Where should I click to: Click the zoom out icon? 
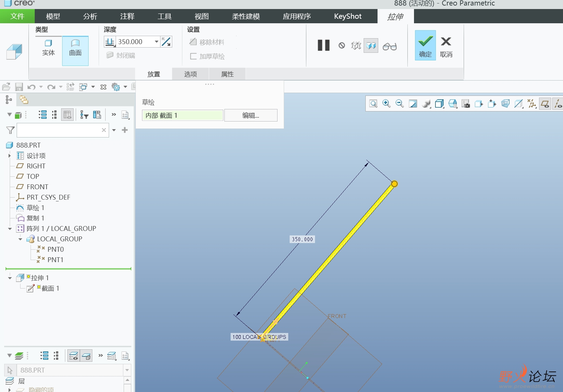[400, 103]
